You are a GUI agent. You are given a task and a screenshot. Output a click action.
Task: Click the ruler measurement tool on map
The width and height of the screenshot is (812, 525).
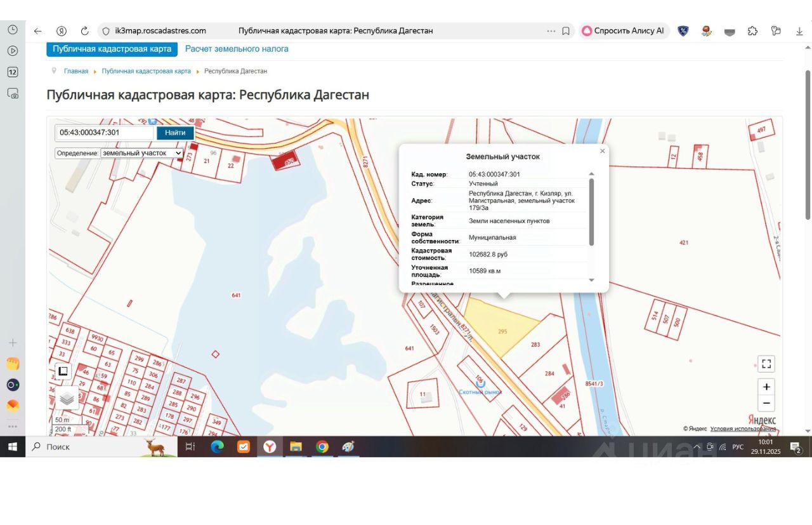63,371
